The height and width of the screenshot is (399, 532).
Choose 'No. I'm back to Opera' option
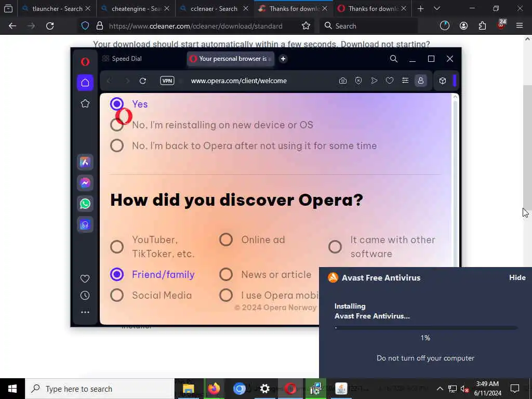117,145
